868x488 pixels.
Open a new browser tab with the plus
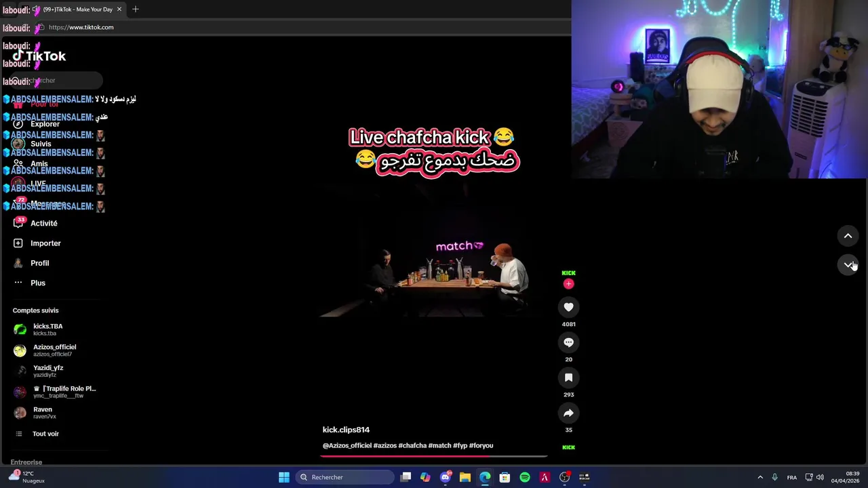[135, 9]
